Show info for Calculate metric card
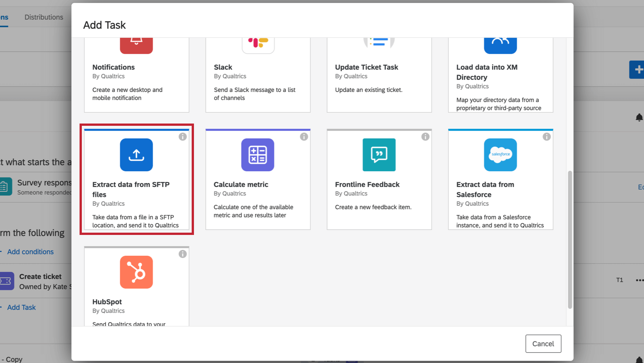Screen dimensions: 644x363 point(304,137)
